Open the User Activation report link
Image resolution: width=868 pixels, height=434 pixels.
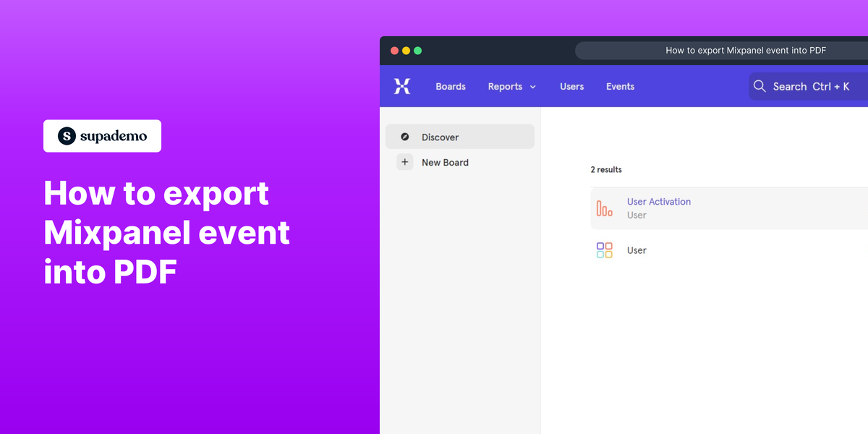coord(659,201)
